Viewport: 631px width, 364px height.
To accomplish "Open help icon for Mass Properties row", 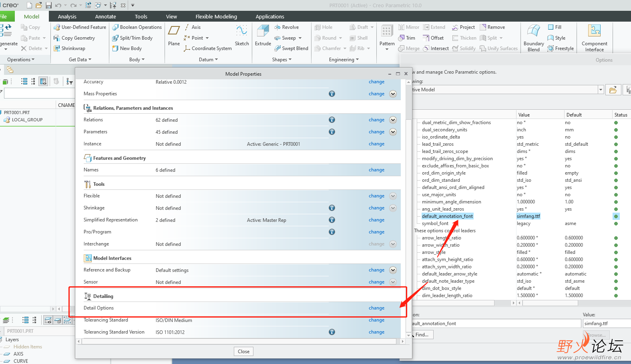I will tap(332, 94).
